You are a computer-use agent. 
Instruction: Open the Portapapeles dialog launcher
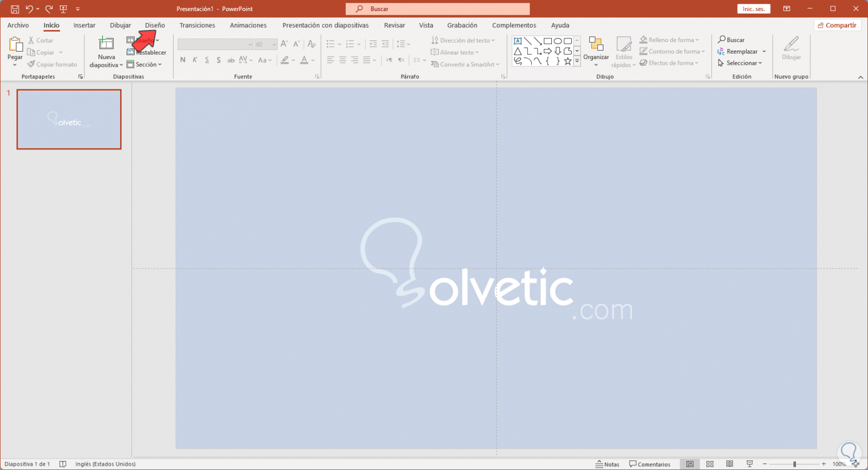[80, 77]
